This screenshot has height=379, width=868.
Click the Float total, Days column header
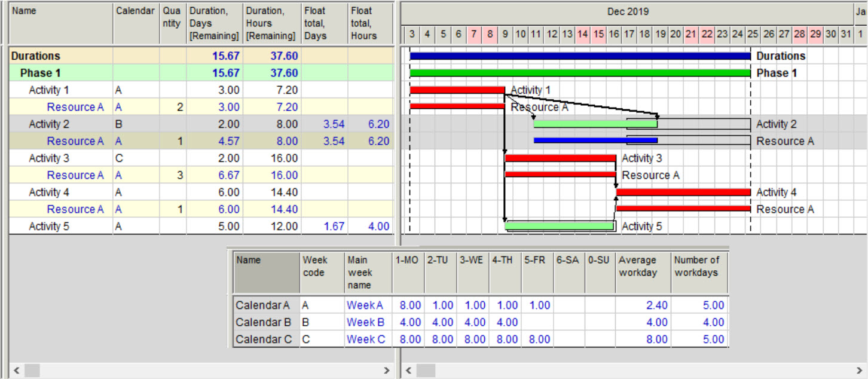coord(325,23)
